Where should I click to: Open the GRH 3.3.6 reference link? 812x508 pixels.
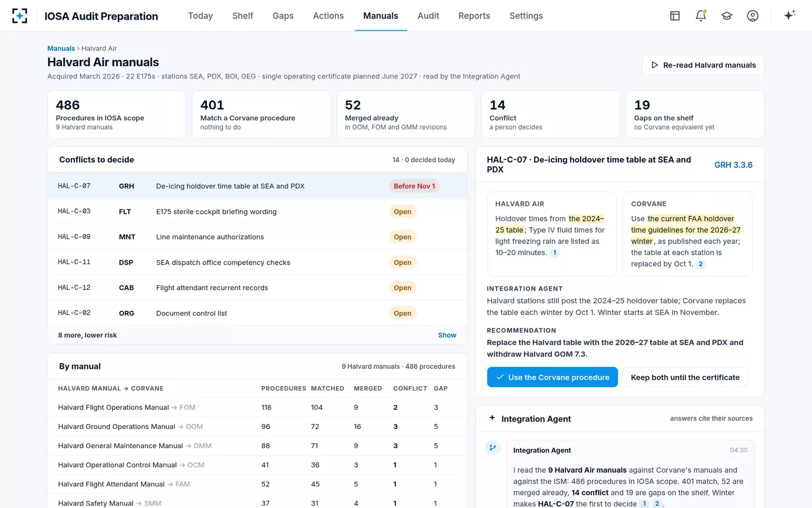click(733, 165)
